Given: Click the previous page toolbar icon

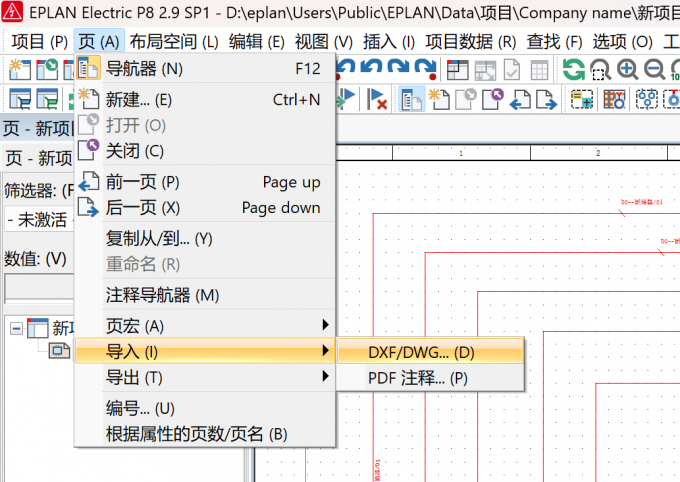Looking at the screenshot, I should click(520, 99).
